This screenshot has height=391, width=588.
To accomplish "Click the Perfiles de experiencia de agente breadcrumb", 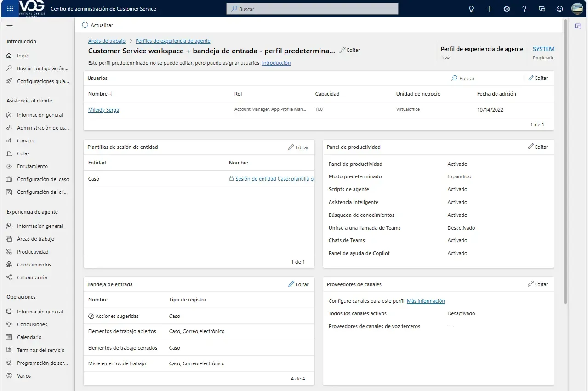I will [173, 41].
